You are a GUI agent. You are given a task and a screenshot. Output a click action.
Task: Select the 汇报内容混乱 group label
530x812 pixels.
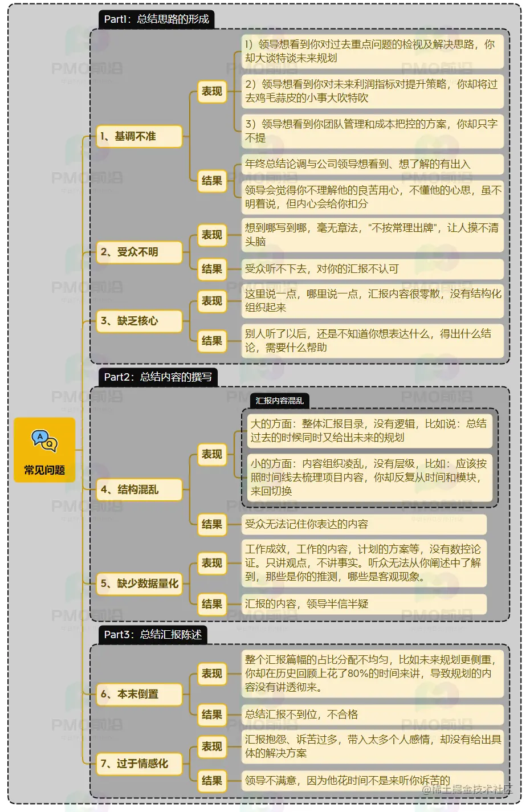(x=279, y=401)
